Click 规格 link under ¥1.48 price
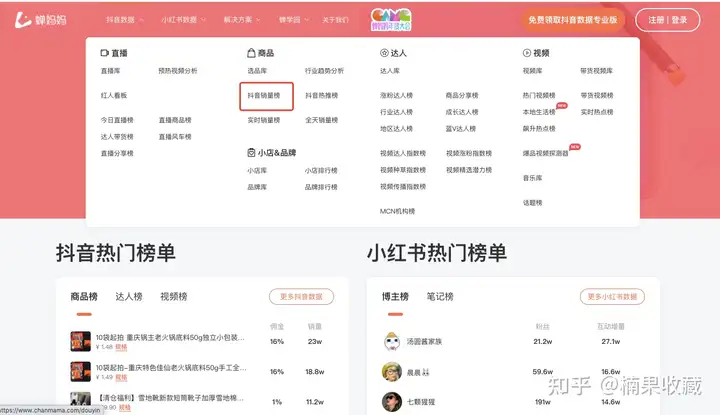 pos(121,347)
